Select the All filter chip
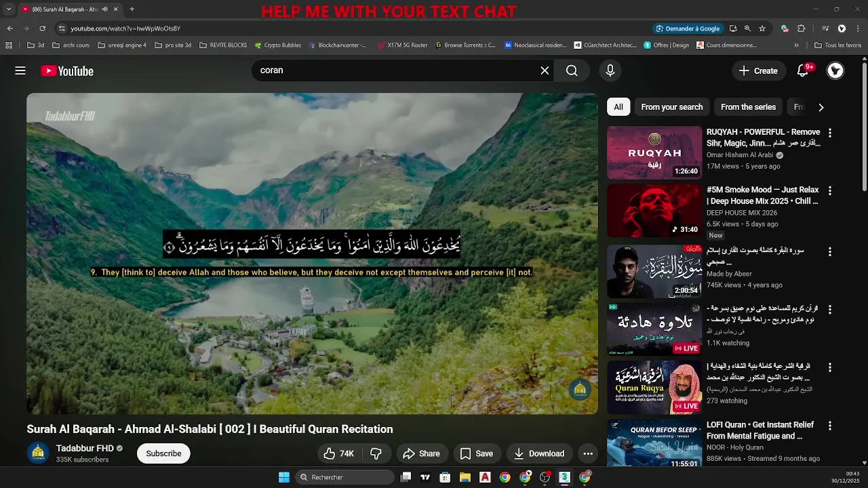This screenshot has width=868, height=488. [x=618, y=107]
